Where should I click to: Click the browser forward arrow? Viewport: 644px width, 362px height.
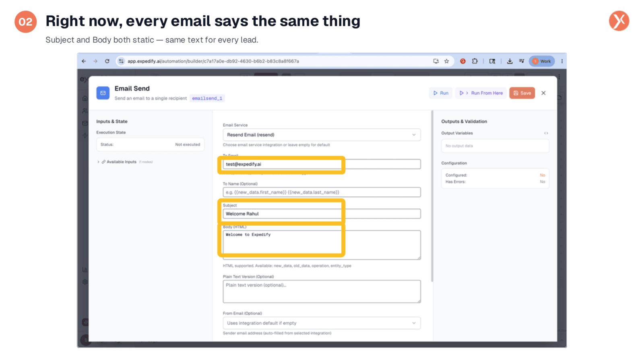coord(95,61)
